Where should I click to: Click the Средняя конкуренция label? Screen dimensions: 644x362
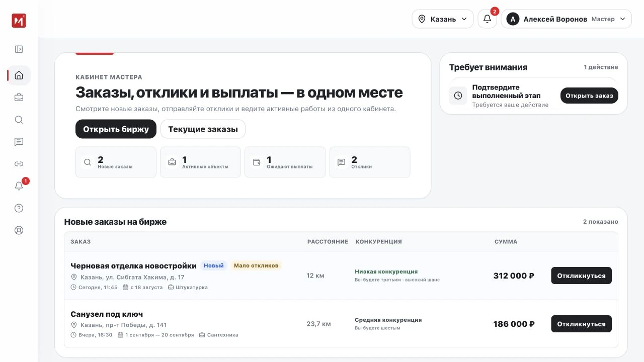(x=388, y=320)
